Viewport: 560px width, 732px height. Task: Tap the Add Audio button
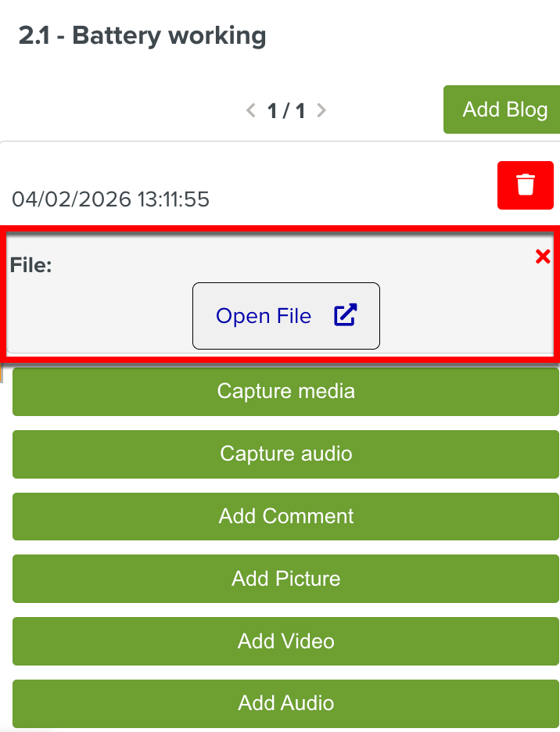[285, 703]
